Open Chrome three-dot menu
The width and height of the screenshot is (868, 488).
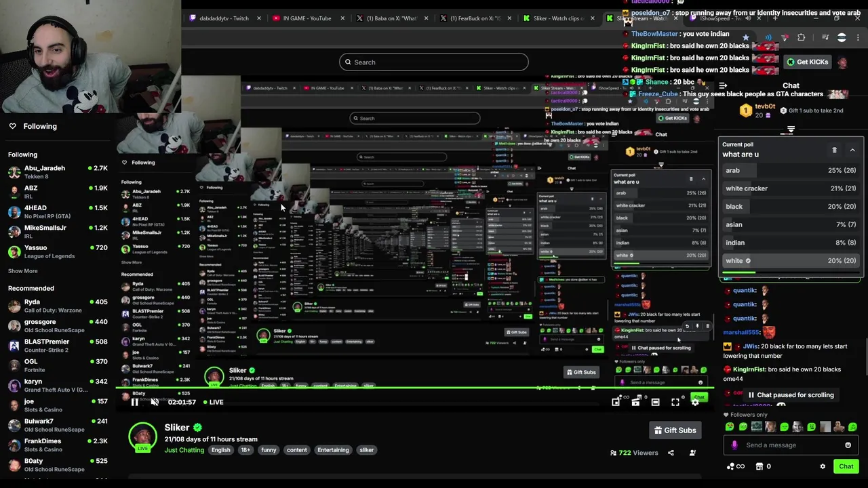click(859, 38)
